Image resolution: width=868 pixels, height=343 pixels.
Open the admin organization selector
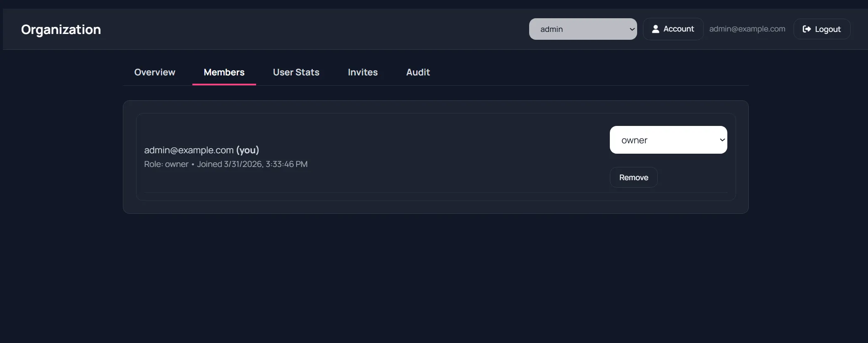tap(582, 29)
